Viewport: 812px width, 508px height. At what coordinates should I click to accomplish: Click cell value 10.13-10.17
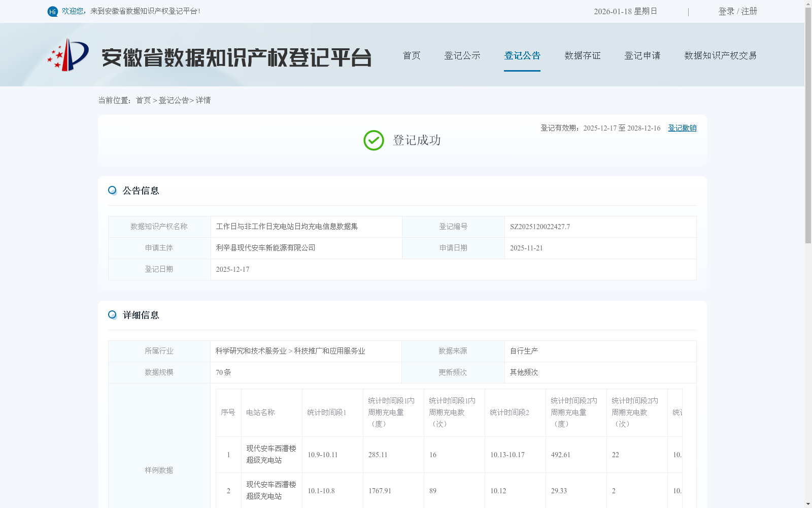point(507,455)
